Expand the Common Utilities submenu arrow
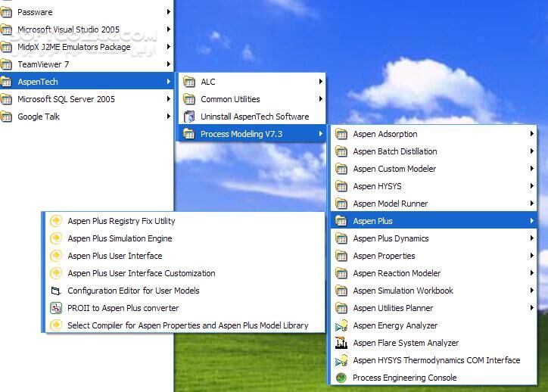Screen dimensions: 548x392 point(321,99)
